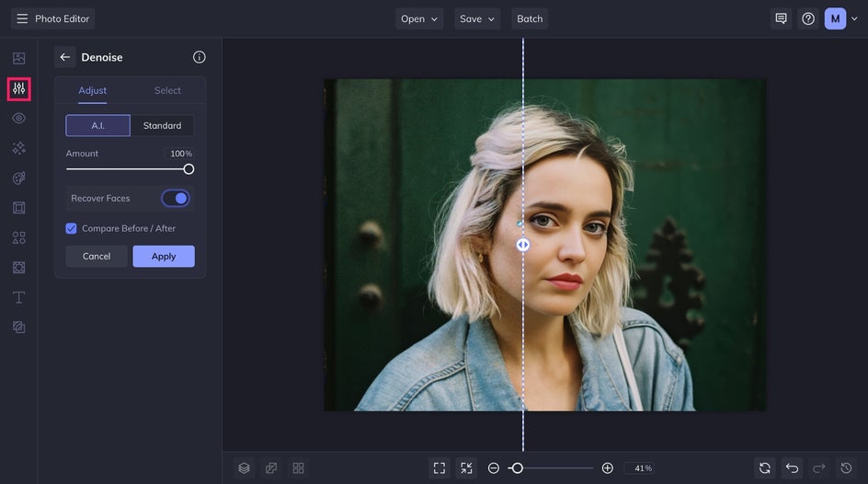868x484 pixels.
Task: Open the Artsy palette icon
Action: coord(18,178)
